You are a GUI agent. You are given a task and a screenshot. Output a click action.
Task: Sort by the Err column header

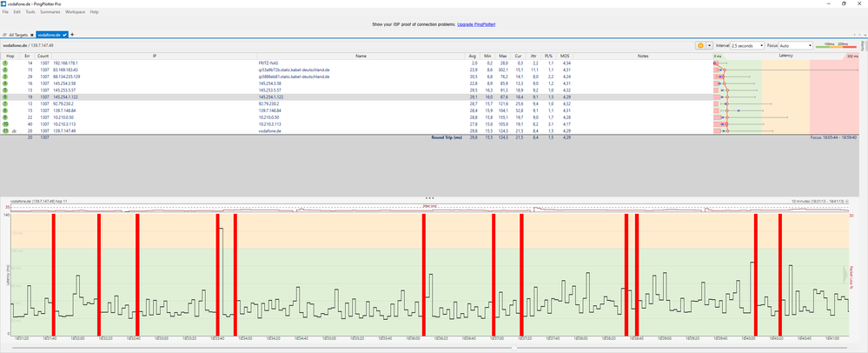pos(27,56)
